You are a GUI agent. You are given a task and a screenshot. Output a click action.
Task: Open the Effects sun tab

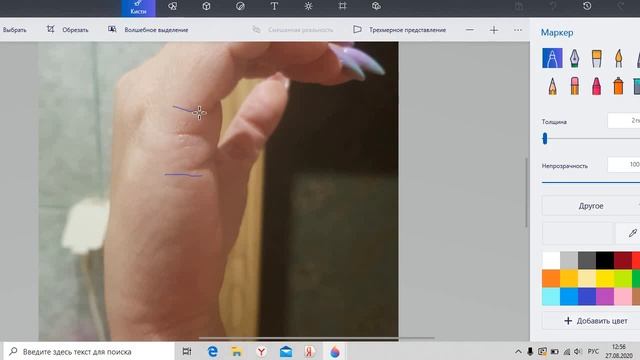pyautogui.click(x=308, y=6)
